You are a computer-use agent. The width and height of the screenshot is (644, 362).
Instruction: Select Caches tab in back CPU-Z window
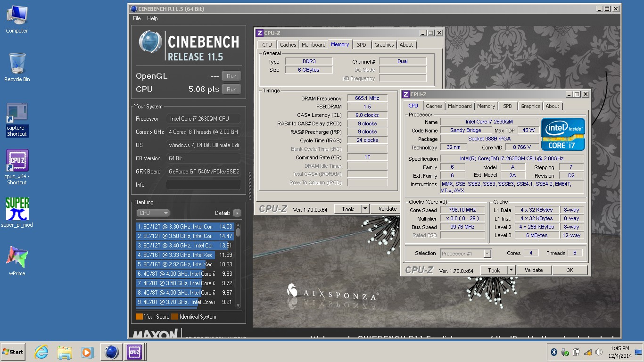(x=288, y=45)
